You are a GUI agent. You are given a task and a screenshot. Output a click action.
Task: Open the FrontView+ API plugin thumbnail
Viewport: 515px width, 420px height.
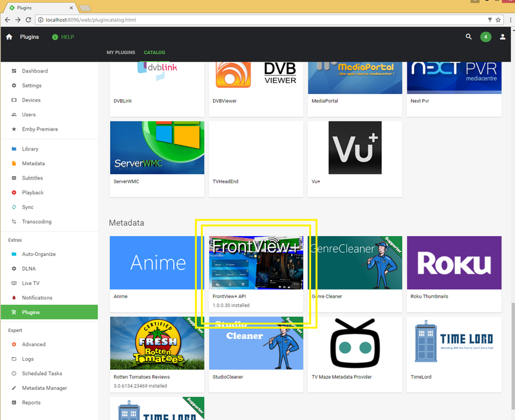point(256,262)
